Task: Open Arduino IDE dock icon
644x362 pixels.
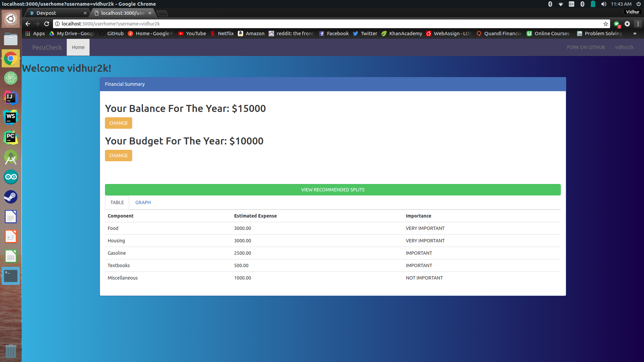Action: (11, 177)
